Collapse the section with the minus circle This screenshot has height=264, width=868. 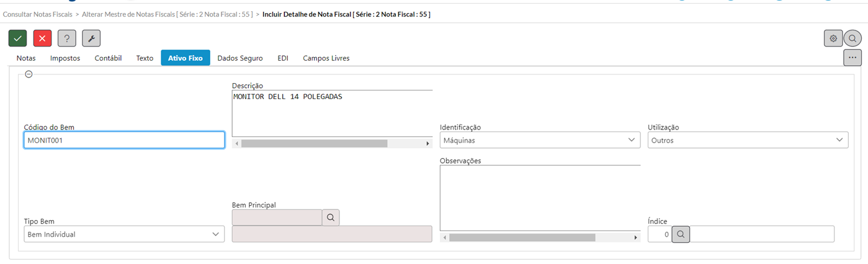(29, 74)
